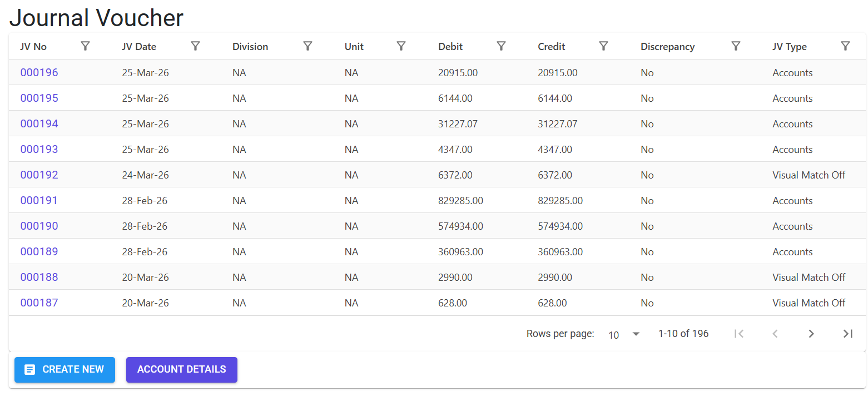Go to next page of vouchers
The height and width of the screenshot is (411, 868).
(811, 334)
